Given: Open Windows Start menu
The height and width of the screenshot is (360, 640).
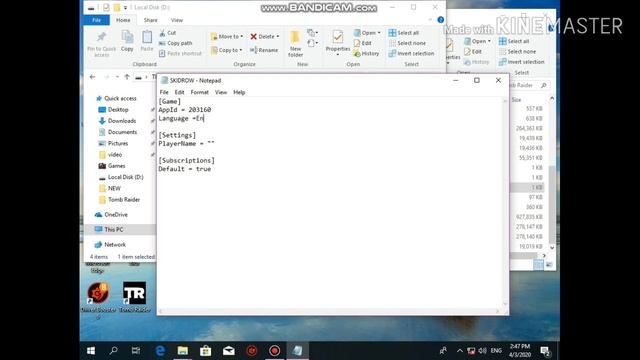Looking at the screenshot, I should (x=91, y=351).
